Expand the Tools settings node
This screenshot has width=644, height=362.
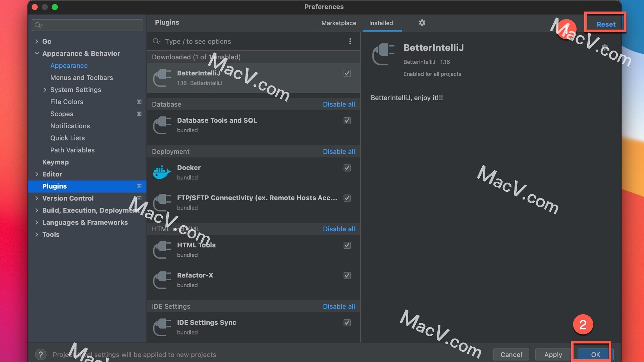tap(37, 234)
